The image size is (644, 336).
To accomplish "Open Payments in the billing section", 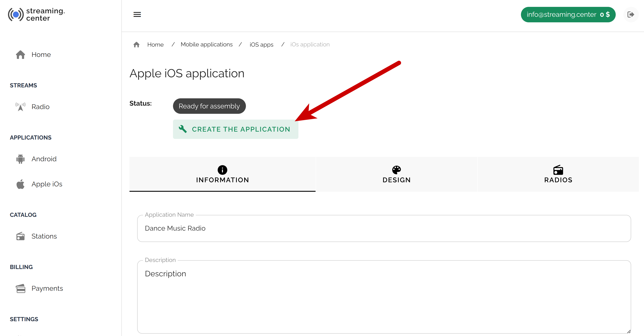I will (x=47, y=288).
